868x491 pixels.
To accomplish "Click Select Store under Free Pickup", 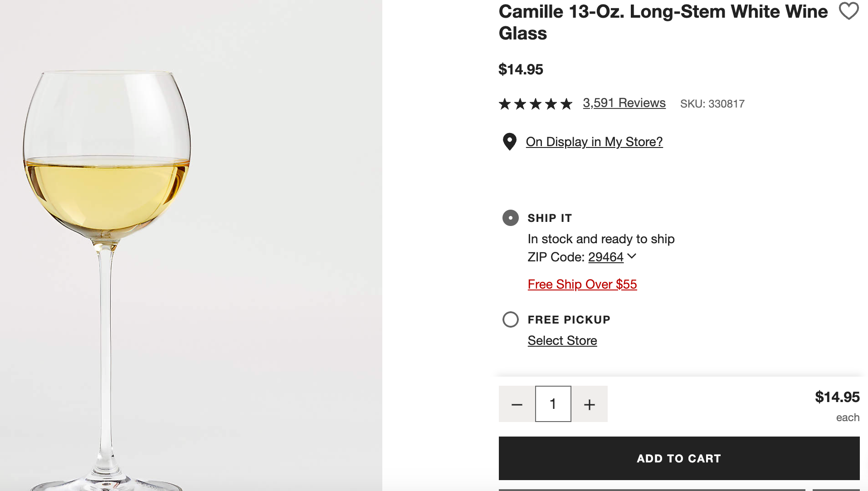I will click(x=562, y=340).
